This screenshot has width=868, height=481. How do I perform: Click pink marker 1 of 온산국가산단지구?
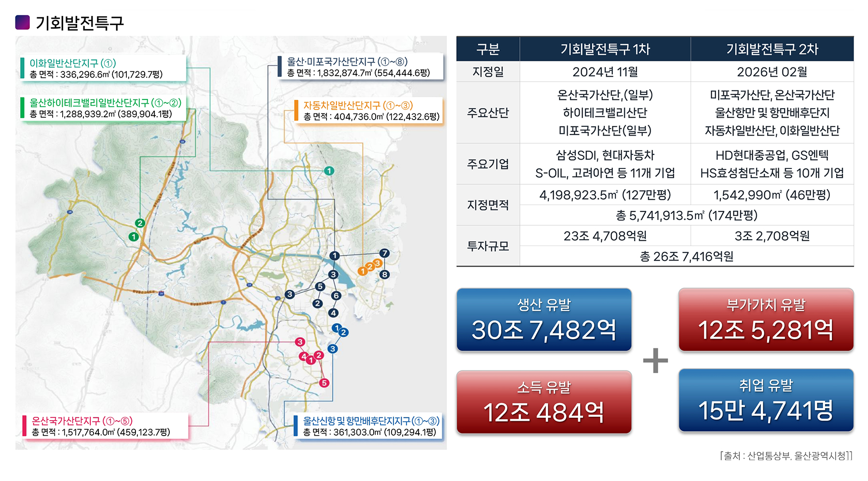pyautogui.click(x=311, y=360)
